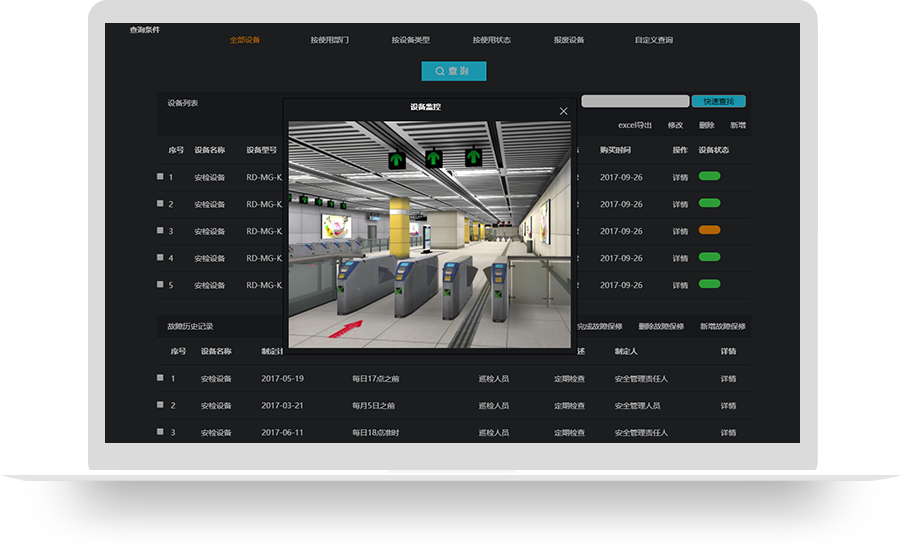Open 详情 for device row 2

pos(680,204)
